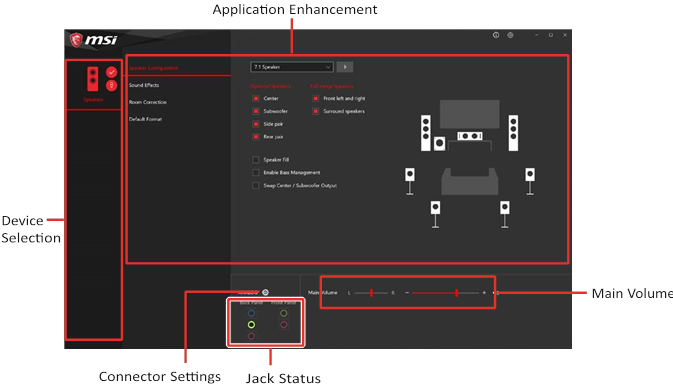Uncheck the Center optional speaker
The width and height of the screenshot is (673, 388).
[256, 98]
